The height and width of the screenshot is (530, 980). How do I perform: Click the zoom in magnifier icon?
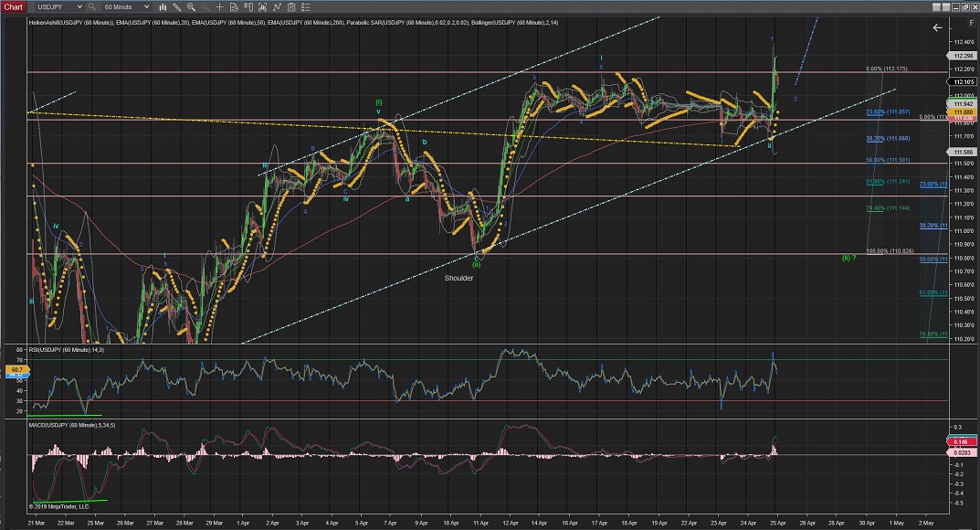tap(191, 7)
